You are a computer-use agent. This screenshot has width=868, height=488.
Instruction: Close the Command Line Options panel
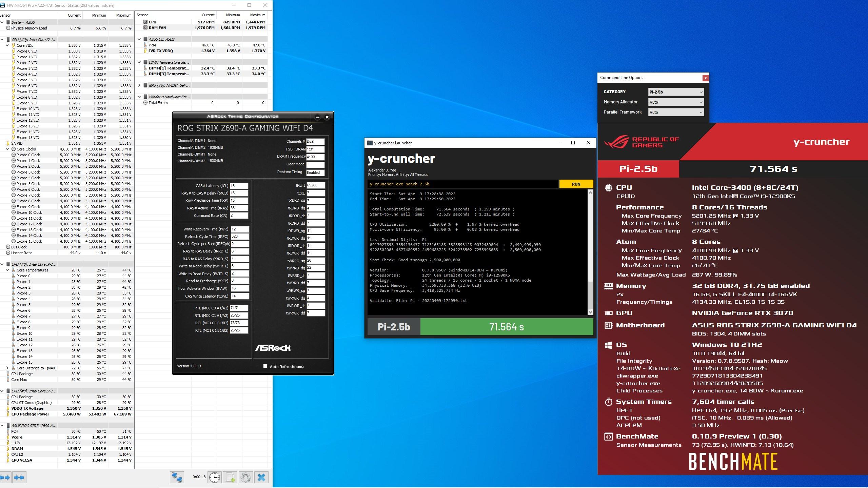tap(706, 78)
